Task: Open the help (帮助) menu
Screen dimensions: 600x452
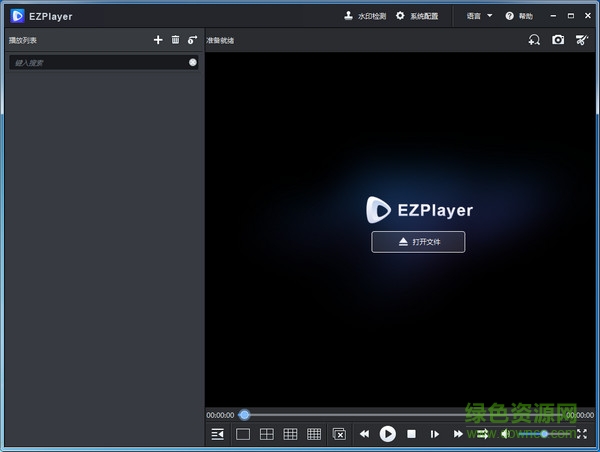Action: (519, 16)
